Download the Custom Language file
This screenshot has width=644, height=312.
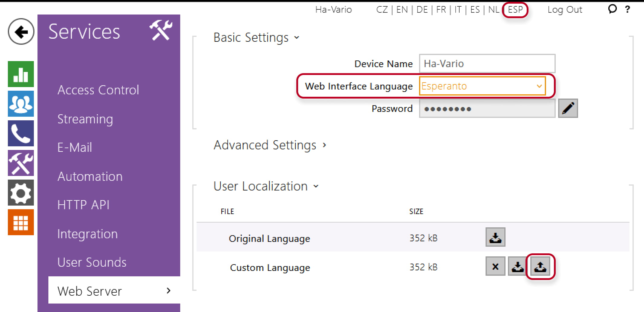518,266
